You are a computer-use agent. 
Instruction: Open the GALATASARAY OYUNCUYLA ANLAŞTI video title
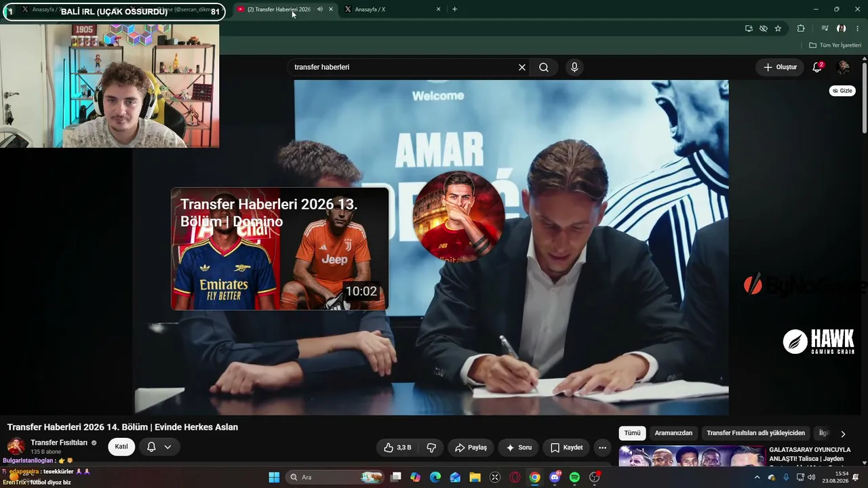(x=810, y=454)
